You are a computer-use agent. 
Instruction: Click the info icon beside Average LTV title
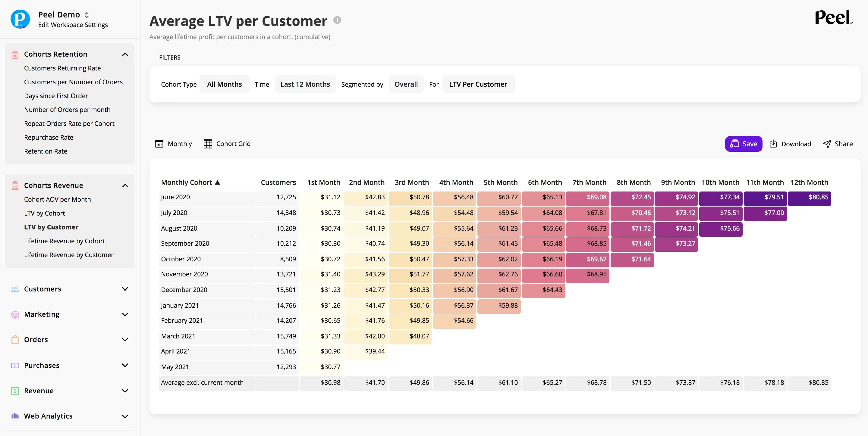pos(337,20)
